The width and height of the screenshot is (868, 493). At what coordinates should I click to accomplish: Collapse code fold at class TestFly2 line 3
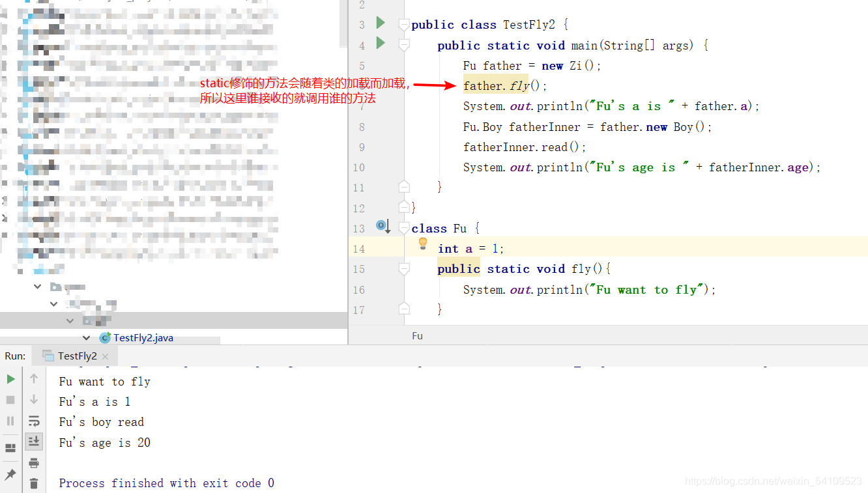tap(404, 25)
